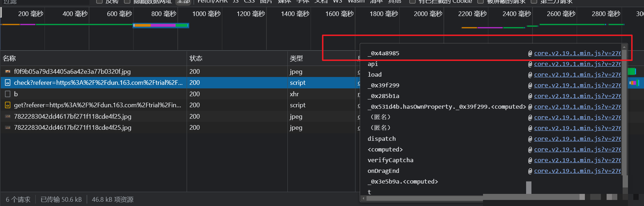The image size is (644, 206).
Task: Toggle the 反转 (invert) filter checkbox
Action: [99, 1]
